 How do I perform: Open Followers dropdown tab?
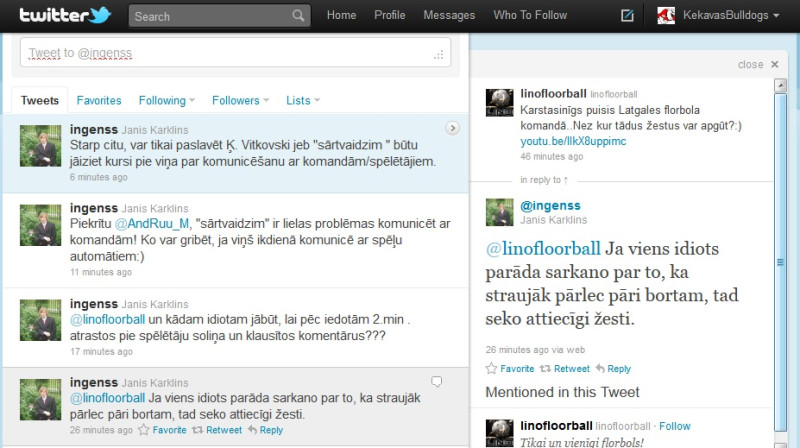240,101
